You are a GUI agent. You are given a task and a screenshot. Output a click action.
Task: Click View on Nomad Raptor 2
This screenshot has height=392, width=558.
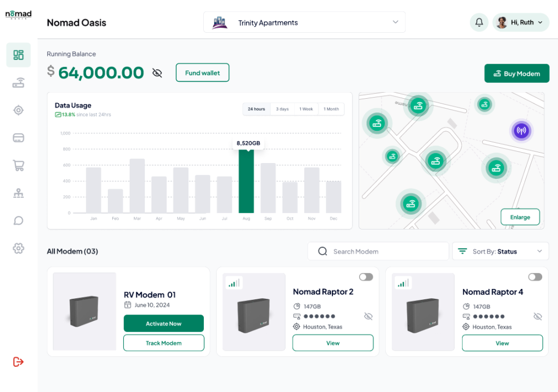333,343
